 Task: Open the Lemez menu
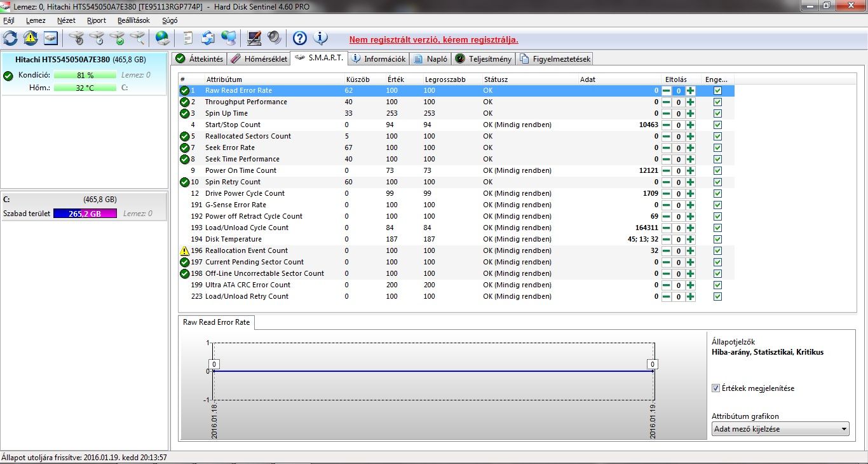36,20
